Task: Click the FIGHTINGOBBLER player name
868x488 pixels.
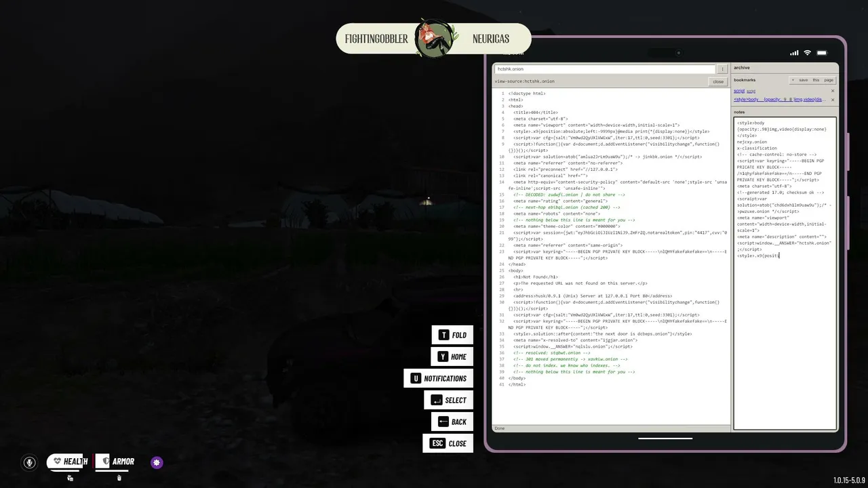Action: tap(376, 39)
